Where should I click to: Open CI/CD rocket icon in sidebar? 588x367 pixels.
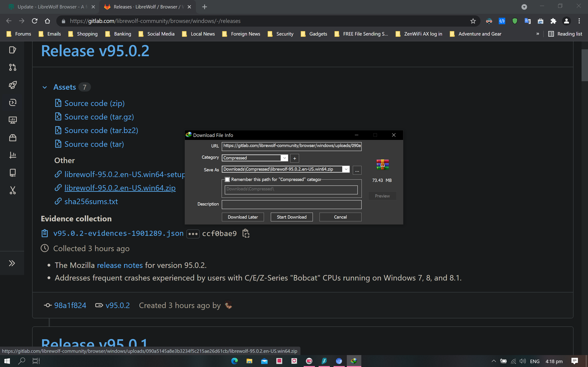[x=13, y=85]
